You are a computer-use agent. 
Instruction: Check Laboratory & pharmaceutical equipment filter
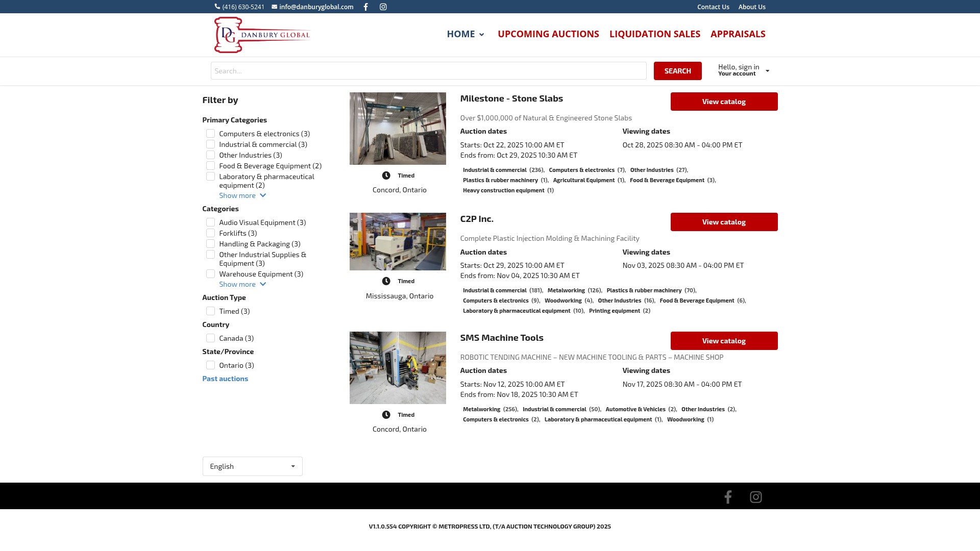[x=210, y=177]
